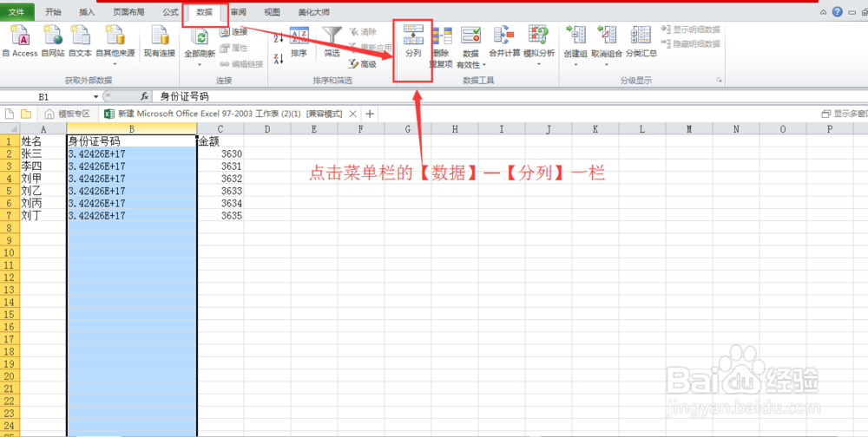Import from text file (自文本)
Image resolution: width=868 pixels, height=437 pixels.
[x=80, y=42]
